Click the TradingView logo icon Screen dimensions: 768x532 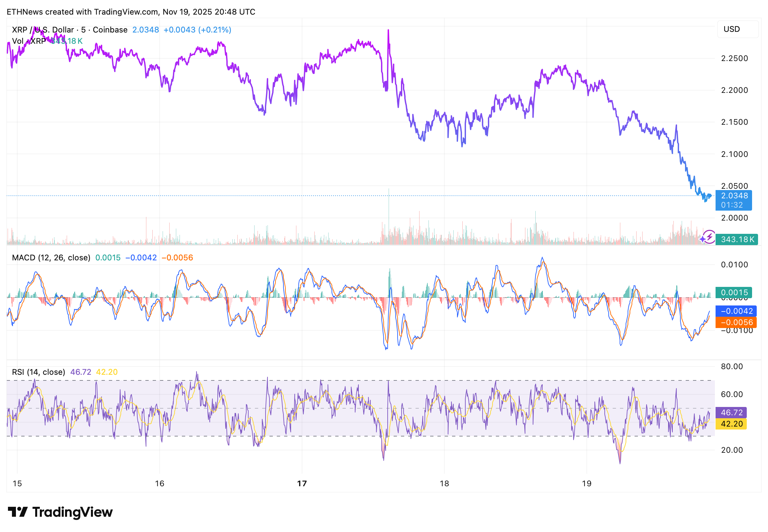click(x=17, y=512)
